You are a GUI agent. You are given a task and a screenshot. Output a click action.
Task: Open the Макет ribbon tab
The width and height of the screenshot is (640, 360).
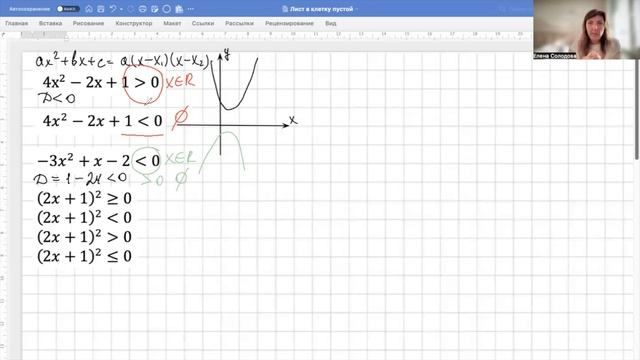click(172, 23)
